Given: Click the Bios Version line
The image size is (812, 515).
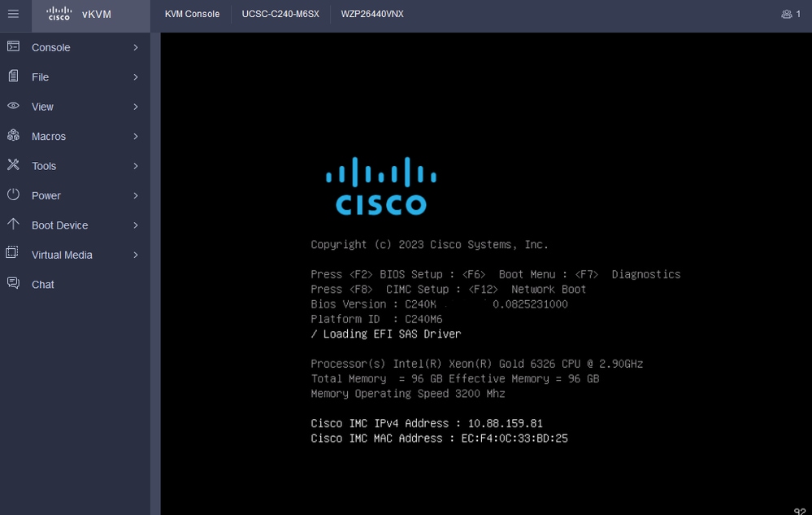Looking at the screenshot, I should point(439,304).
